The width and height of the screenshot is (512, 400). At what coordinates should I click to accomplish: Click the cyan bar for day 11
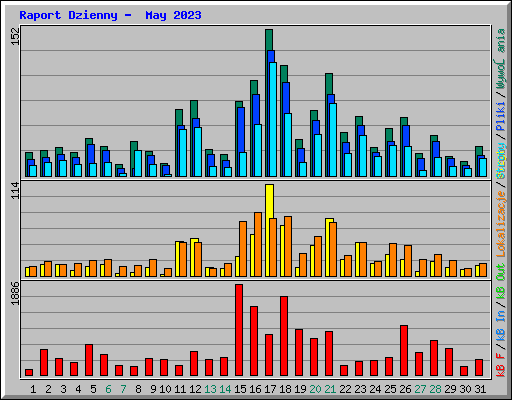coord(183,153)
